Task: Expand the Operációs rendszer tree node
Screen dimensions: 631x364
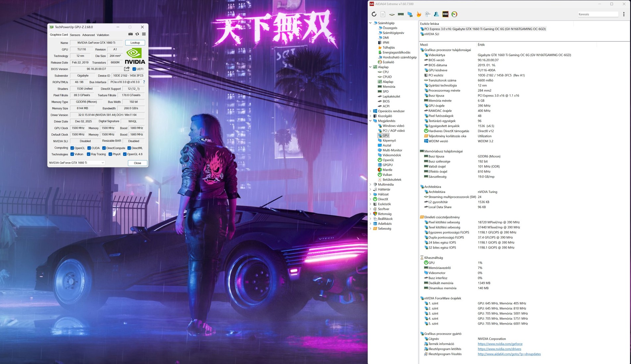Action: click(x=370, y=111)
